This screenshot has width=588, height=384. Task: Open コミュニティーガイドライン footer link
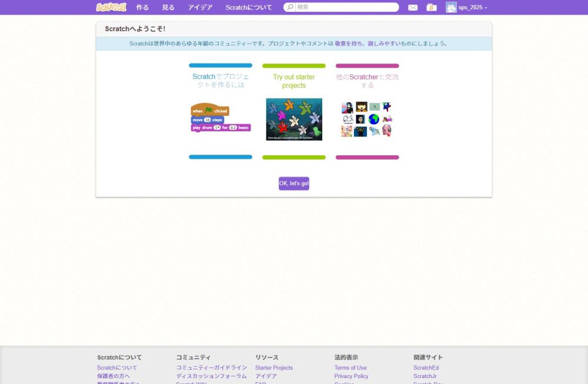coord(212,368)
